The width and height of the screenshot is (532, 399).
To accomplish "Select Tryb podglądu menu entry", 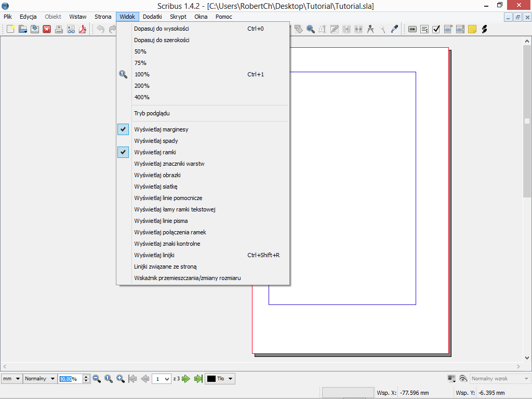I will pos(152,113).
